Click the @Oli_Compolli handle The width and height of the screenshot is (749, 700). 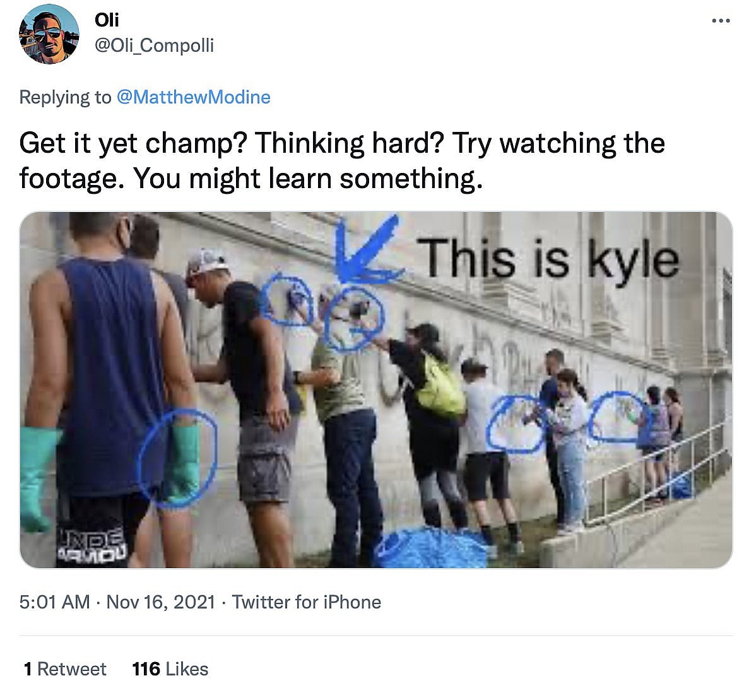point(154,45)
